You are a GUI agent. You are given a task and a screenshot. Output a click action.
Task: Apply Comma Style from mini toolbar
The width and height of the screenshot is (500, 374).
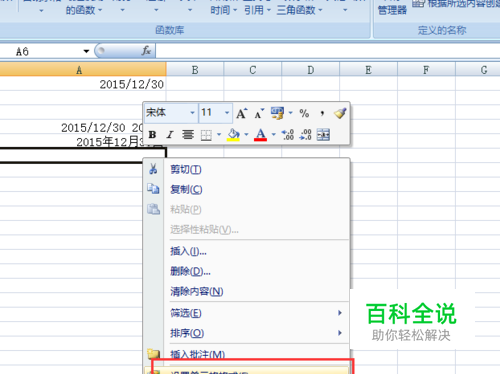[x=322, y=113]
